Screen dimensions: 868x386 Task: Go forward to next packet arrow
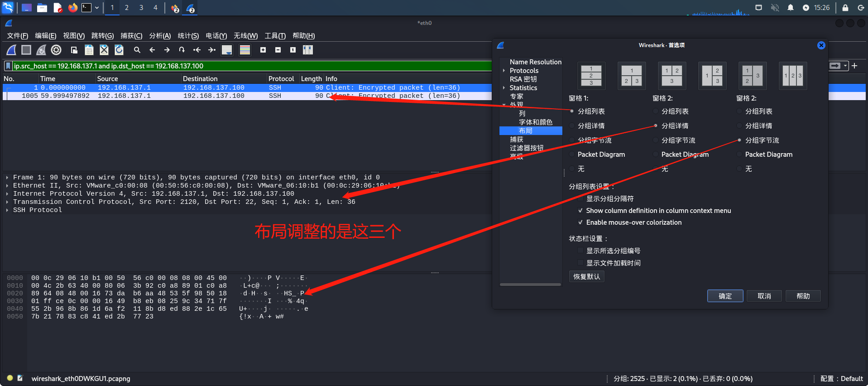(x=167, y=50)
